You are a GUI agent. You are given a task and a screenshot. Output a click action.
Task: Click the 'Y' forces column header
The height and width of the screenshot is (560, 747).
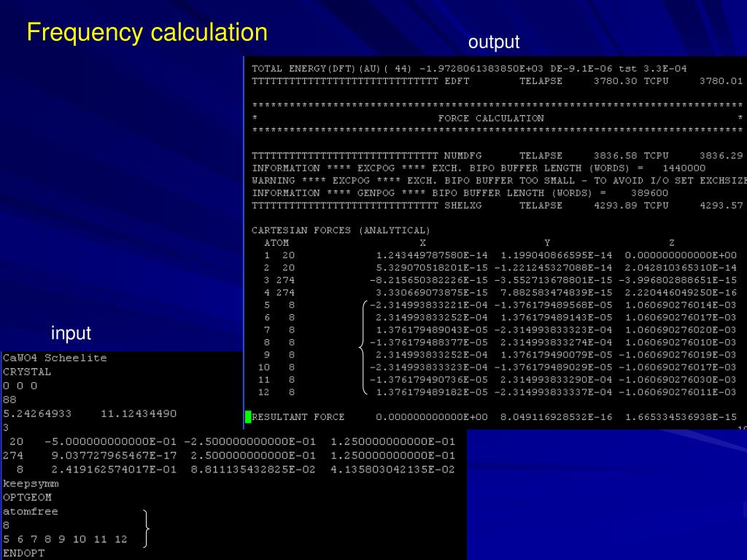pyautogui.click(x=547, y=243)
